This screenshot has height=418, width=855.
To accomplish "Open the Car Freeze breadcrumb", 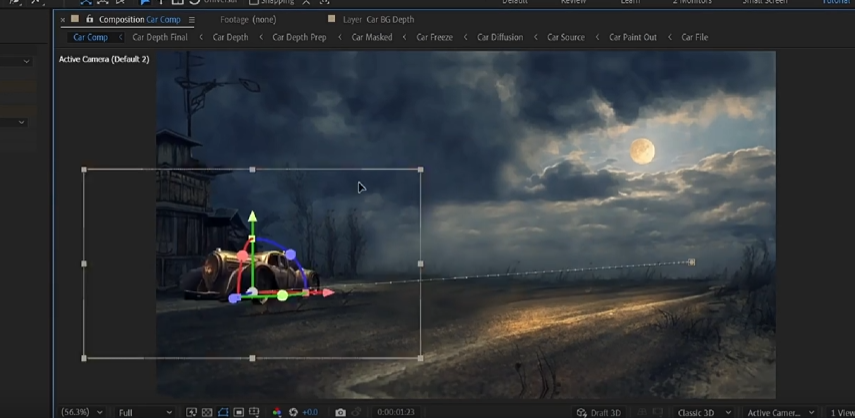I will (x=435, y=37).
